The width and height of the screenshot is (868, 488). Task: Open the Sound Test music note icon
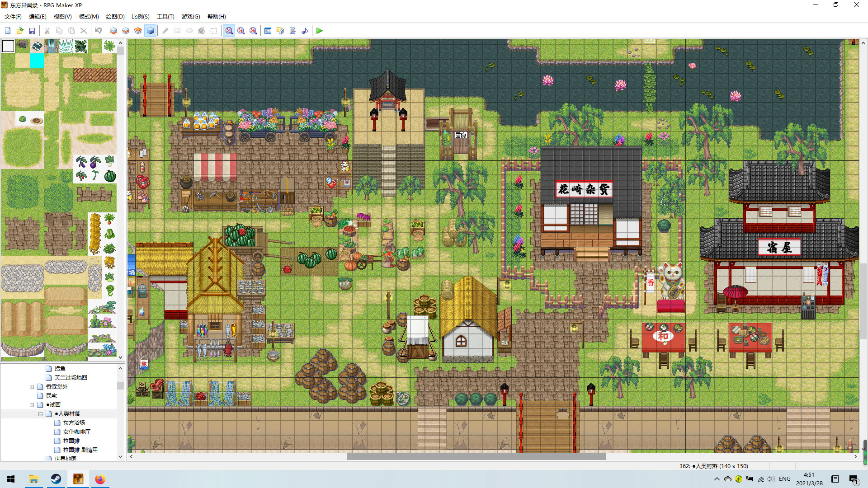click(x=305, y=31)
